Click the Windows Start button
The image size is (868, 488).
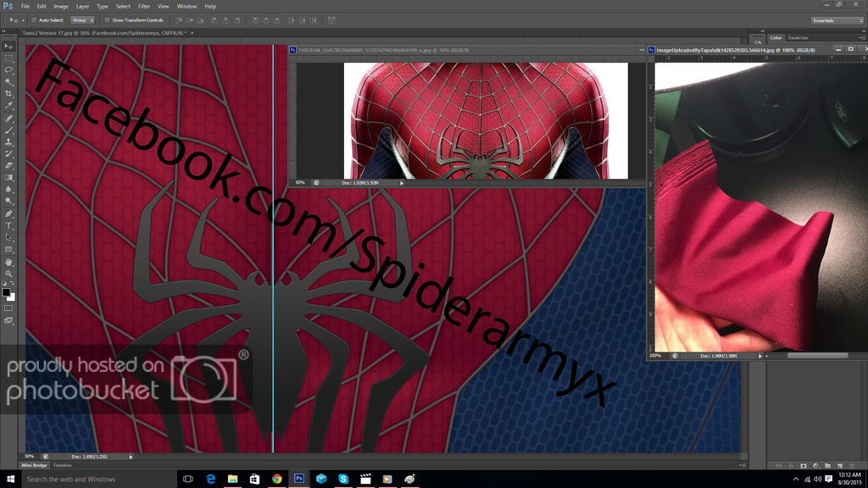10,480
